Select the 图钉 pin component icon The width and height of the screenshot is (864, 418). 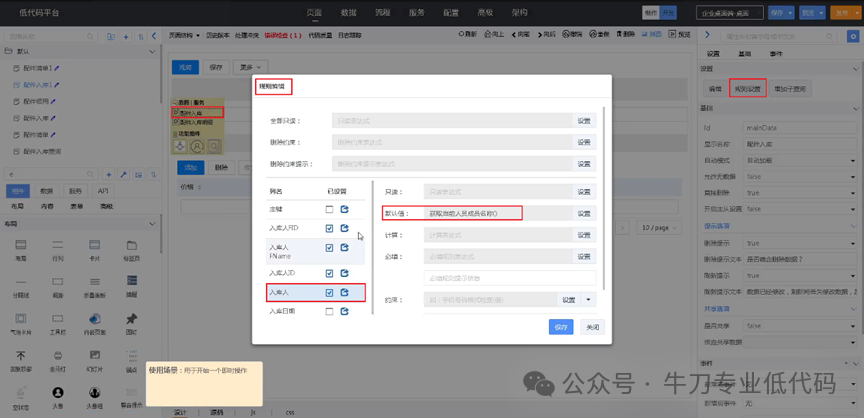132,318
